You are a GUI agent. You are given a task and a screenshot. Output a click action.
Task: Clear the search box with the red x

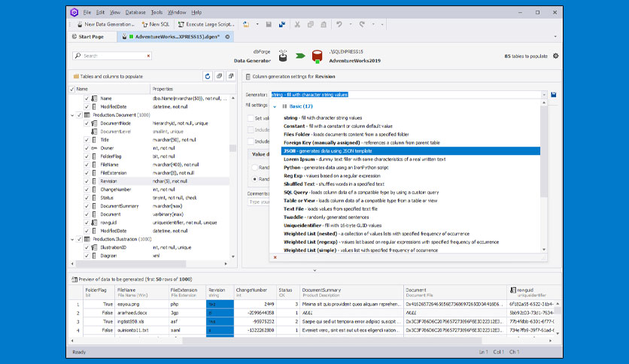click(148, 56)
